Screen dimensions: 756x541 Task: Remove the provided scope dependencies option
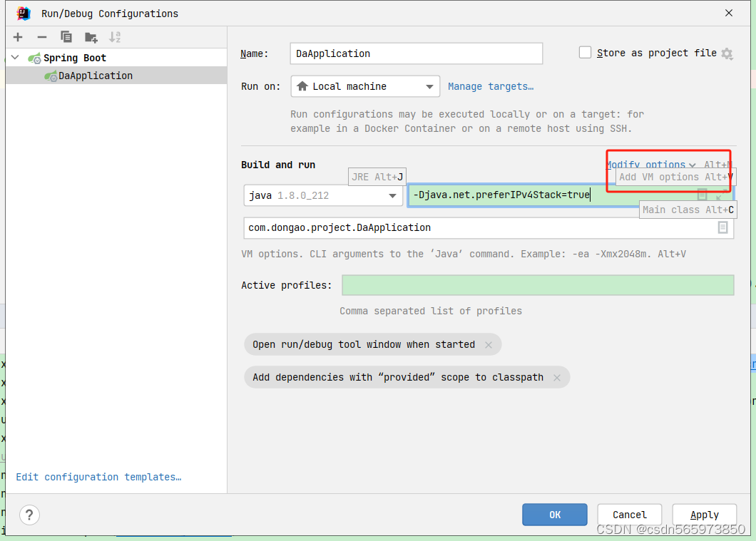[x=557, y=377]
